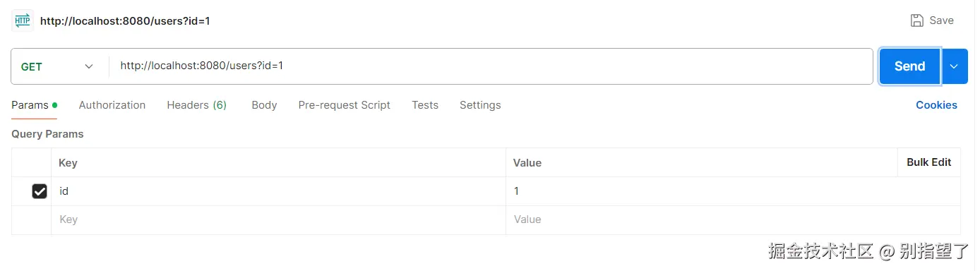
Task: Click Bulk Edit for query params
Action: pos(928,162)
